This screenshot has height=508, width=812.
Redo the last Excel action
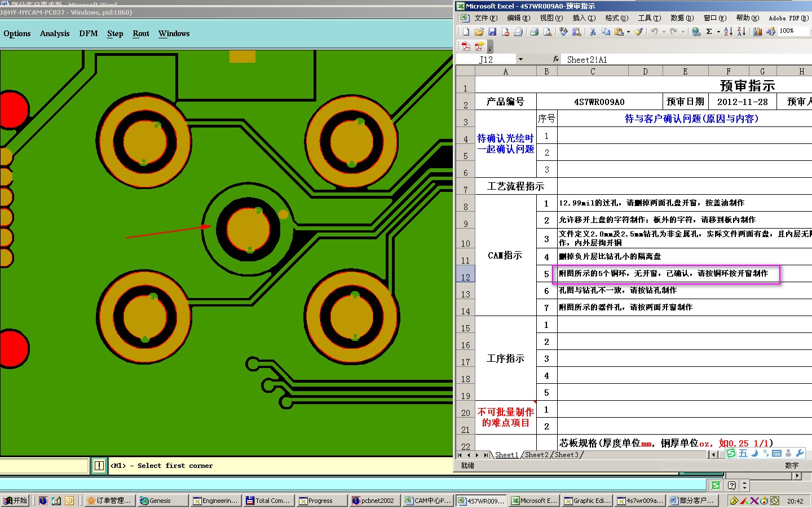click(x=673, y=32)
